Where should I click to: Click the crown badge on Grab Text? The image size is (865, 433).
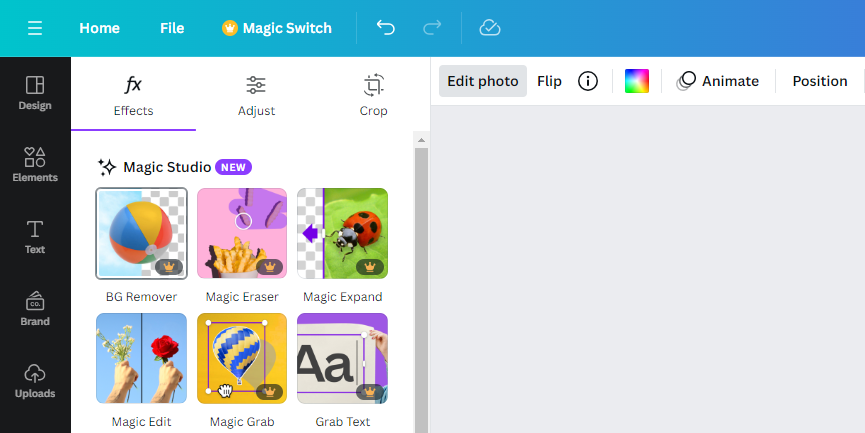click(x=370, y=392)
